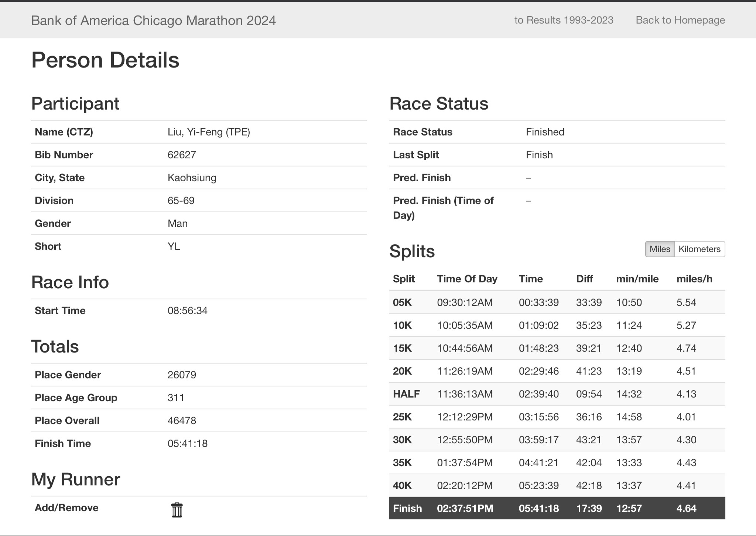Click the Place Overall value 46478
This screenshot has height=536, width=756.
[x=182, y=420]
